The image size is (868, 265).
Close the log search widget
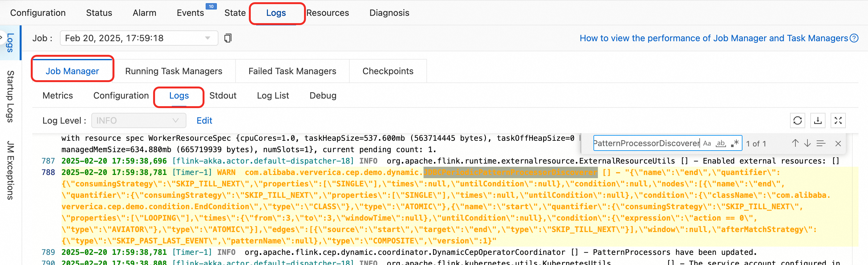pos(838,144)
